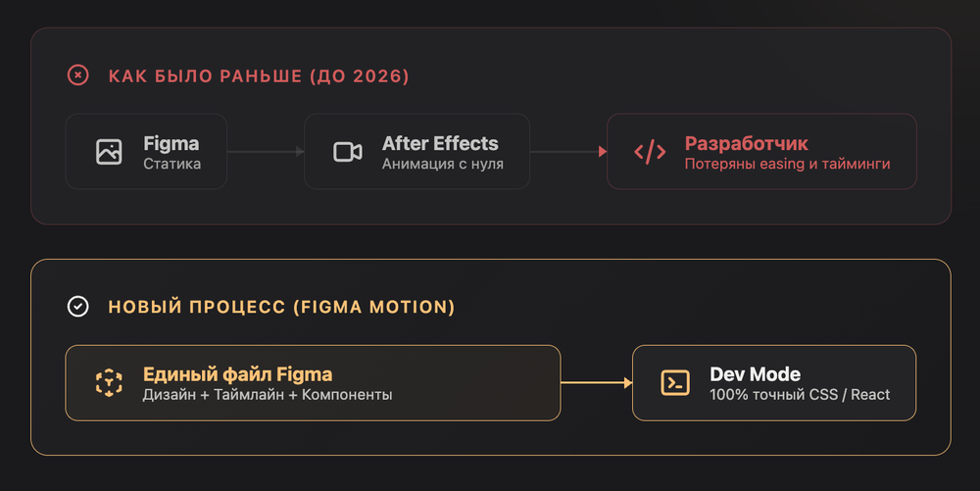Open the Единый файл Figma card
The image size is (980, 491).
(314, 382)
